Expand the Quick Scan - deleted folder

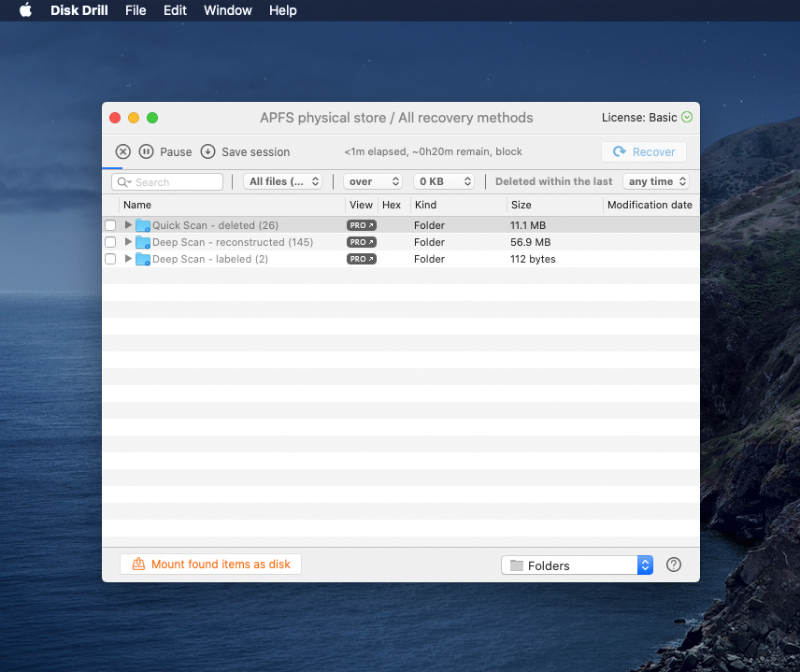[128, 225]
